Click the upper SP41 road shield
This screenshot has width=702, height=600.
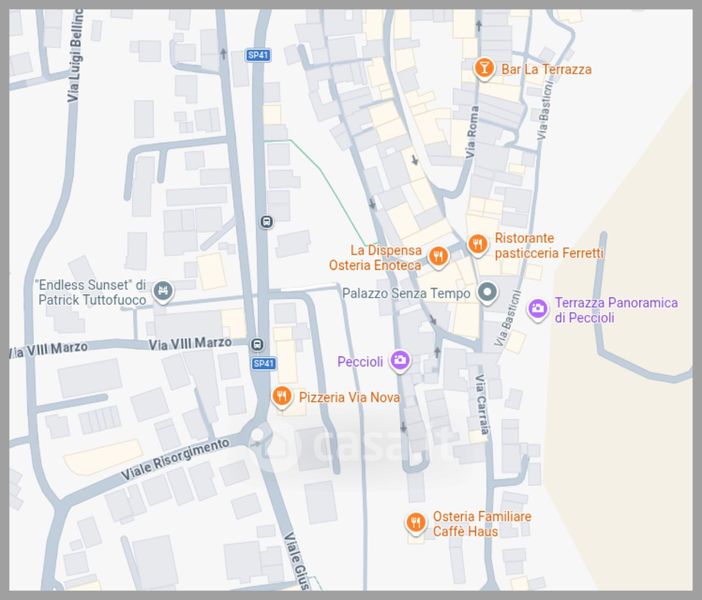point(258,55)
